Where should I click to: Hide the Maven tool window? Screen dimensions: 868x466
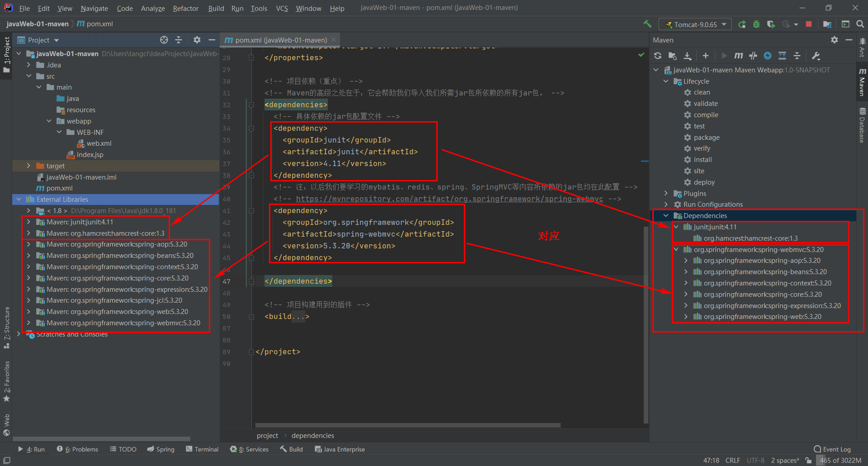(x=849, y=40)
